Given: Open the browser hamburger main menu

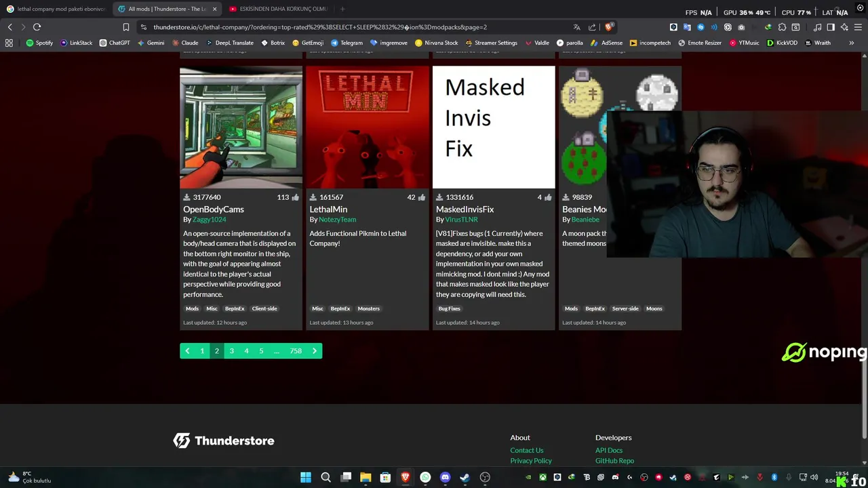Looking at the screenshot, I should (x=858, y=27).
